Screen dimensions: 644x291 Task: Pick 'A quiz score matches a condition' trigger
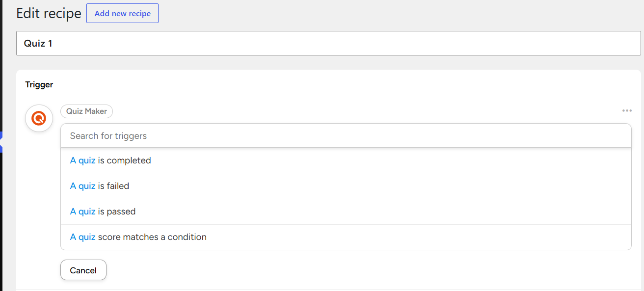coord(346,237)
